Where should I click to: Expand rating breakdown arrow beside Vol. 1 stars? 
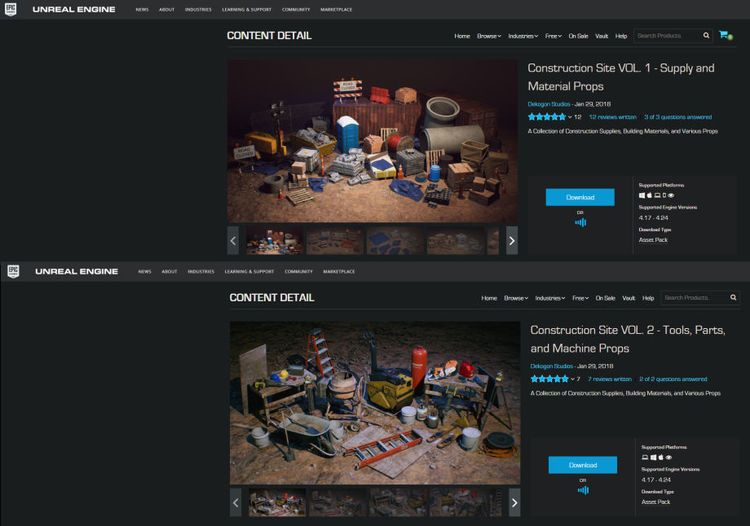(570, 117)
